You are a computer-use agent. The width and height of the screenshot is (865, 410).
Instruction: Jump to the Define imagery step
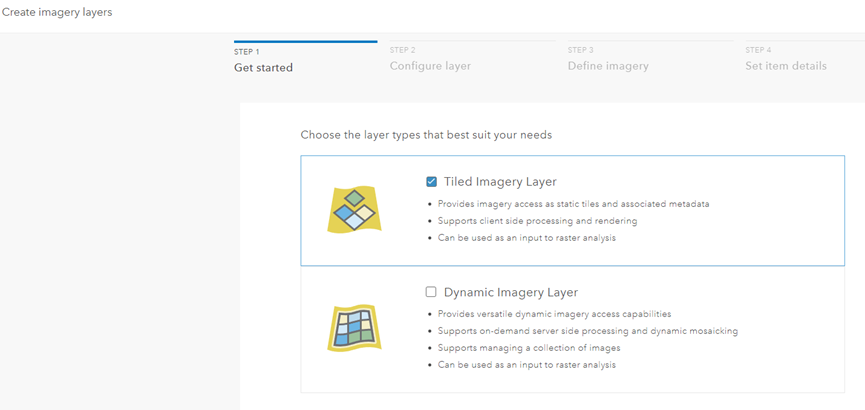coord(608,66)
